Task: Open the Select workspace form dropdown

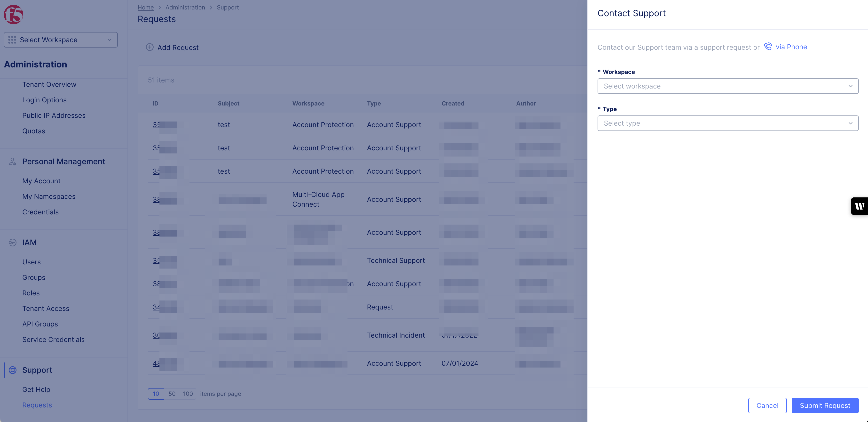Action: (x=728, y=86)
